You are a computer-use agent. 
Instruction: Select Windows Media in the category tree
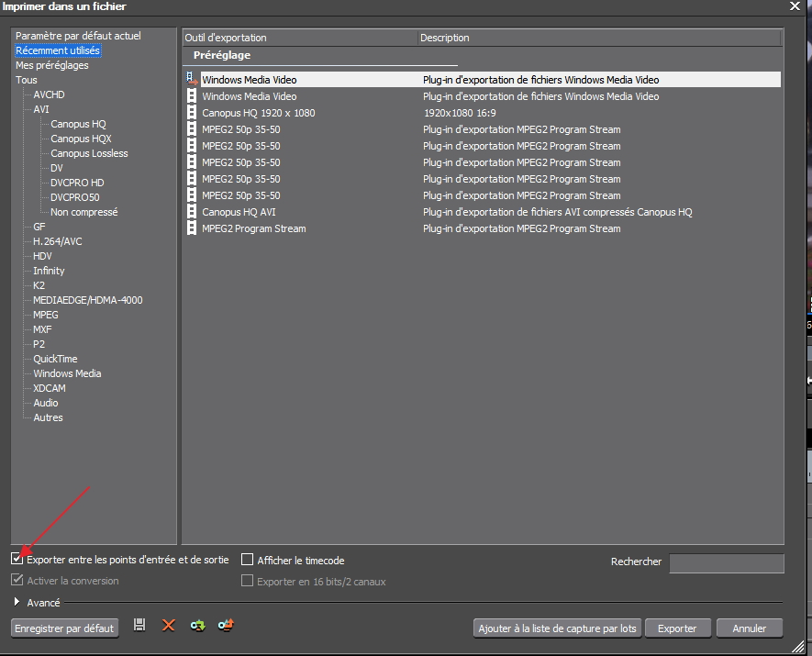[x=67, y=373]
